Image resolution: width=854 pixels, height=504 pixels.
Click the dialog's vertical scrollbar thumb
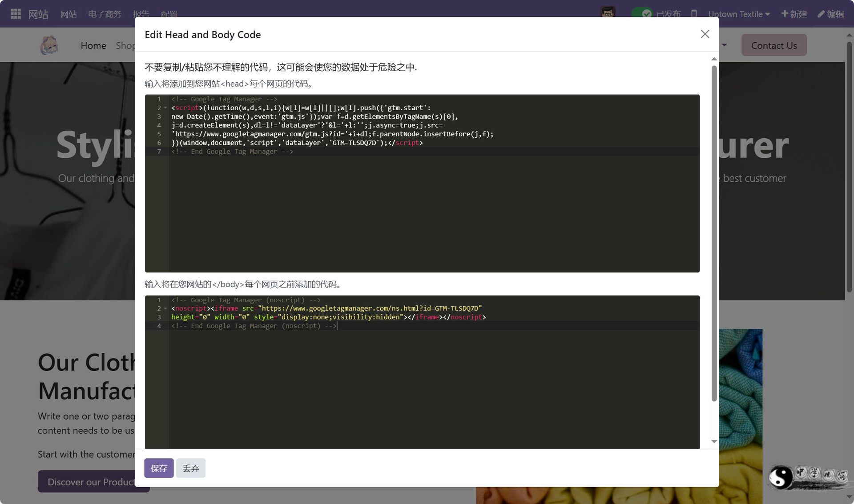714,233
